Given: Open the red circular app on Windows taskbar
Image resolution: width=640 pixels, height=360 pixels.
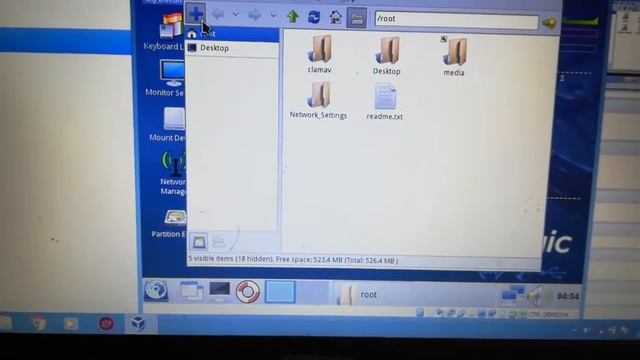Looking at the screenshot, I should tap(106, 324).
